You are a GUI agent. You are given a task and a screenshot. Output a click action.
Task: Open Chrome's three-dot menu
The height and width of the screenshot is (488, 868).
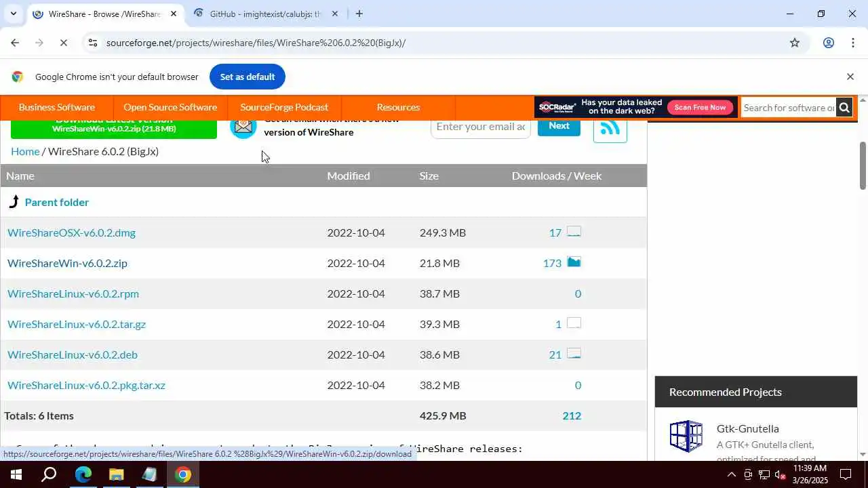[852, 43]
